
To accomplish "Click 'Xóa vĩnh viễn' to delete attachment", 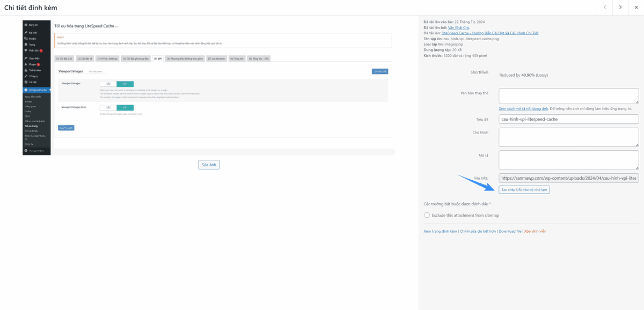I will [535, 231].
